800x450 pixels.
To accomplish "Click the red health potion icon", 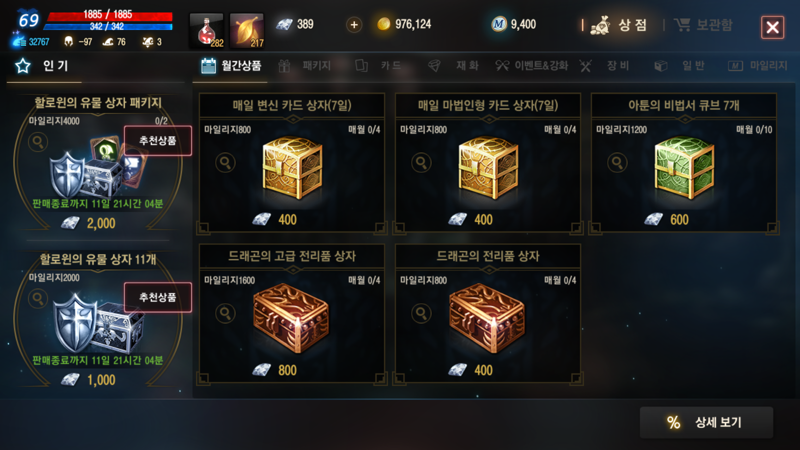I will tap(206, 31).
